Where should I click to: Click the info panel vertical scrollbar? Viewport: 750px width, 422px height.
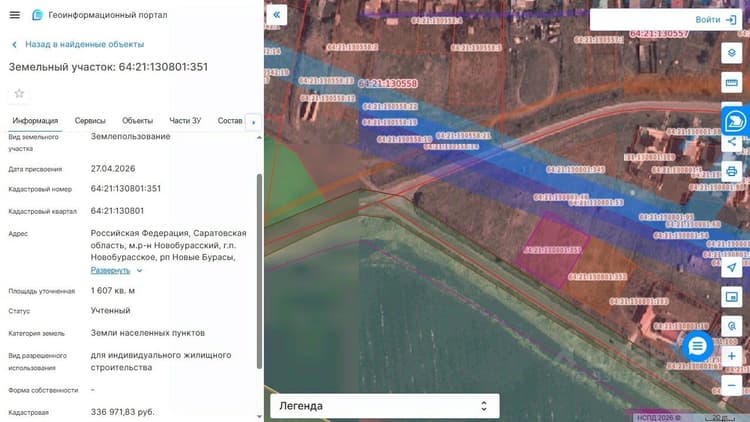260,271
